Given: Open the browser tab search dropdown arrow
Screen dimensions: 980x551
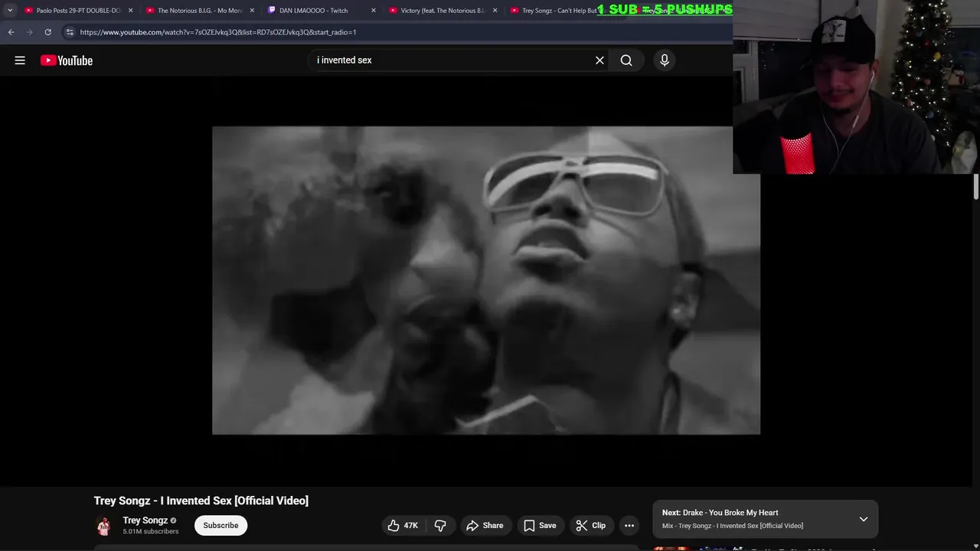Looking at the screenshot, I should pyautogui.click(x=10, y=11).
